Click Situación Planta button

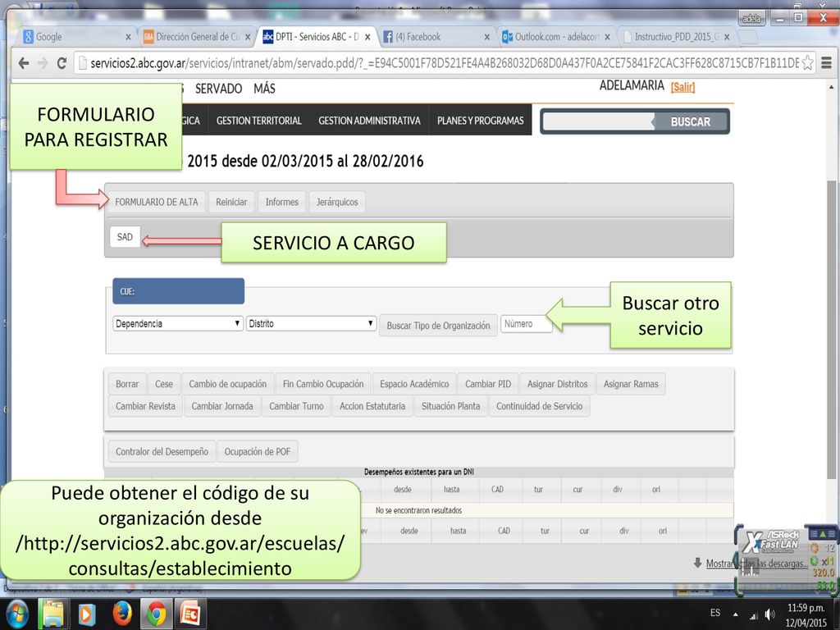click(x=450, y=406)
